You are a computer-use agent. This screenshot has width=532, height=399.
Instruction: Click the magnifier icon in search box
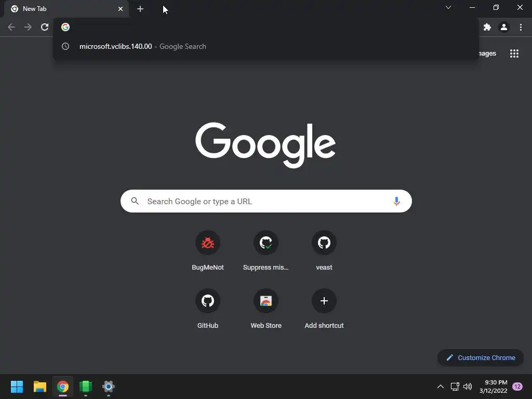[x=135, y=201]
